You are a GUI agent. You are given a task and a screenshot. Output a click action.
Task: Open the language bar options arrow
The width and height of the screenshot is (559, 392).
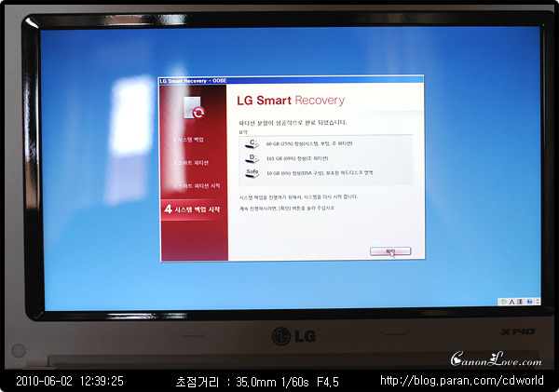point(538,302)
